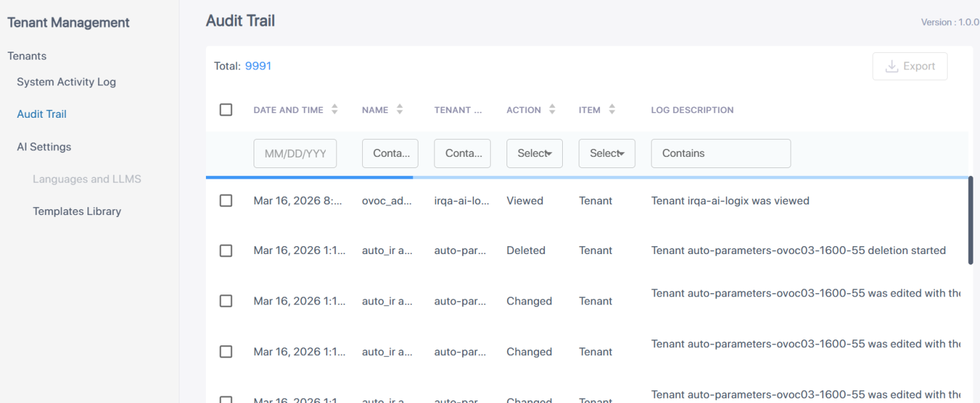Check the row for the Viewed action
The height and width of the screenshot is (403, 980).
(x=226, y=201)
